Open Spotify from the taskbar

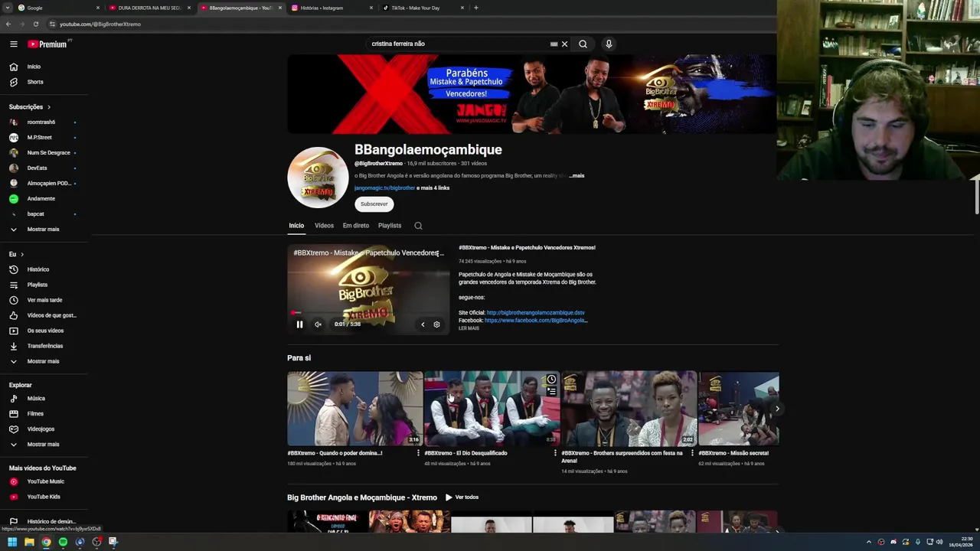63,543
